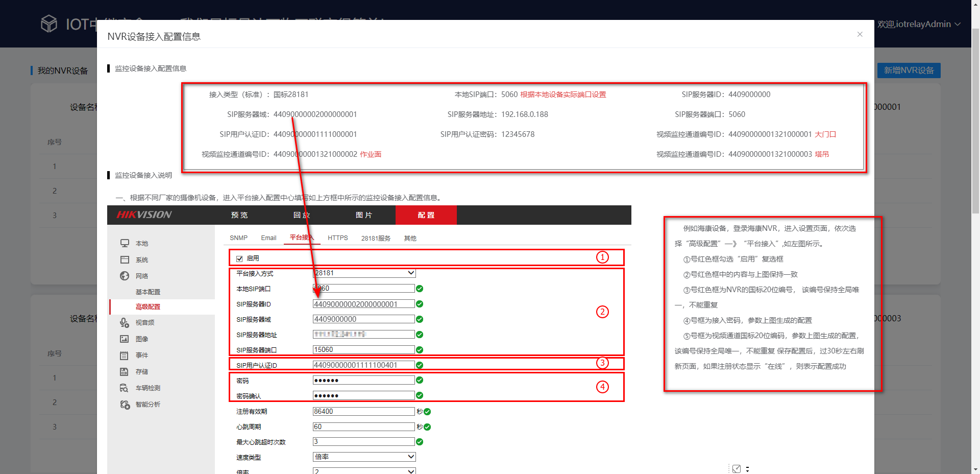980x474 pixels.
Task: Click the 智能分析 smart analysis icon
Action: pos(124,404)
